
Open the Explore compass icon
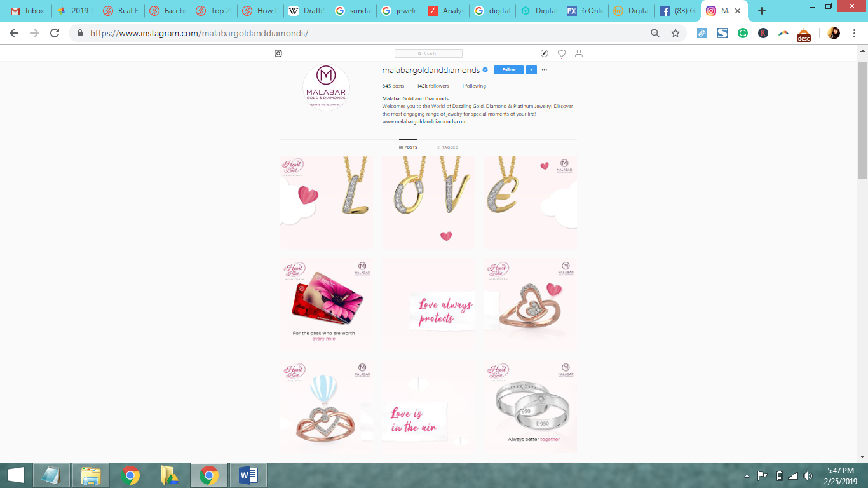[545, 53]
